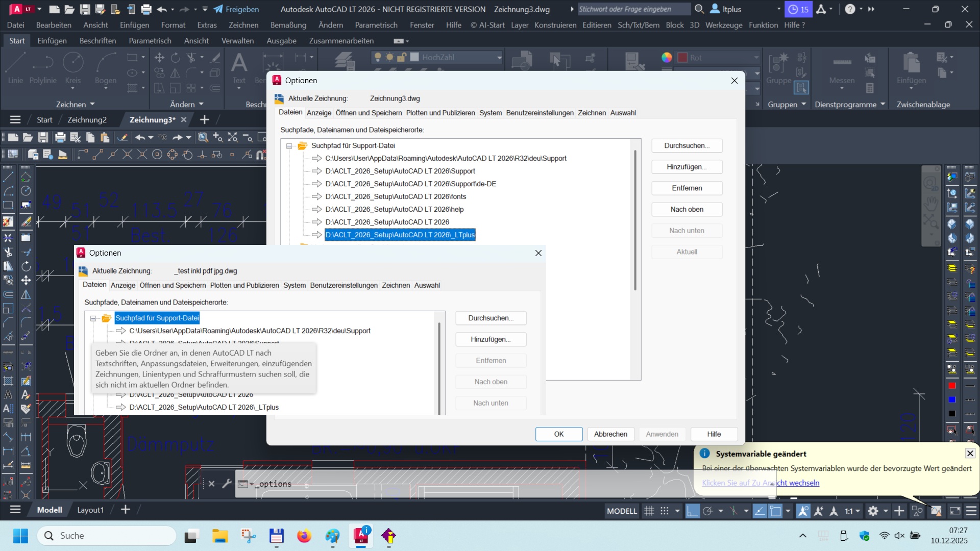Click the clean screen icon in status bar
The width and height of the screenshot is (980, 551).
[x=955, y=511]
